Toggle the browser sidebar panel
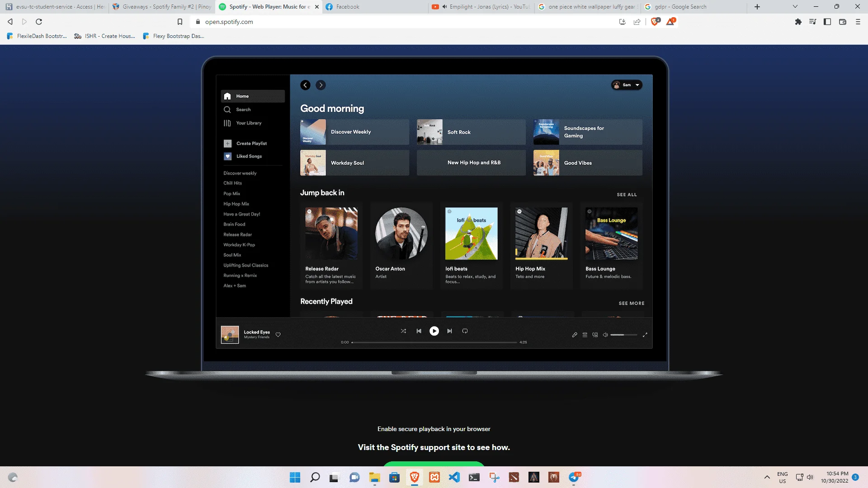The width and height of the screenshot is (868, 488). pyautogui.click(x=827, y=22)
